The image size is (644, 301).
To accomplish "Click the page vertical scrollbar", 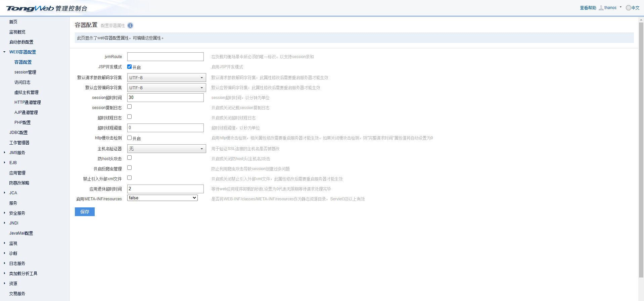I will click(641, 148).
